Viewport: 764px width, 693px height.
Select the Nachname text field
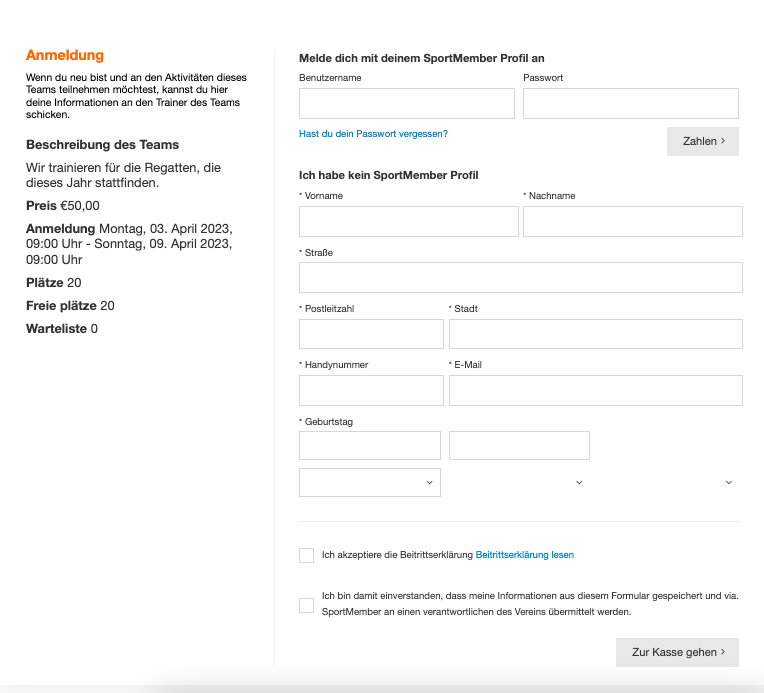(x=632, y=222)
